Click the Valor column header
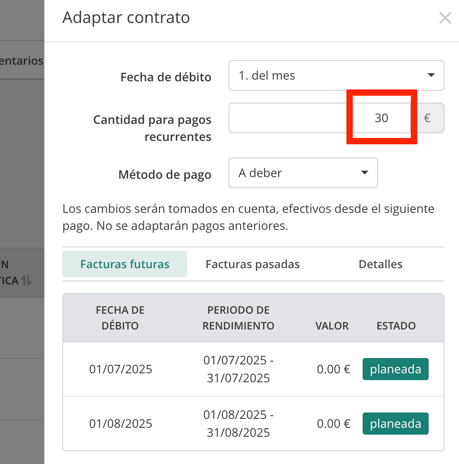 (332, 326)
